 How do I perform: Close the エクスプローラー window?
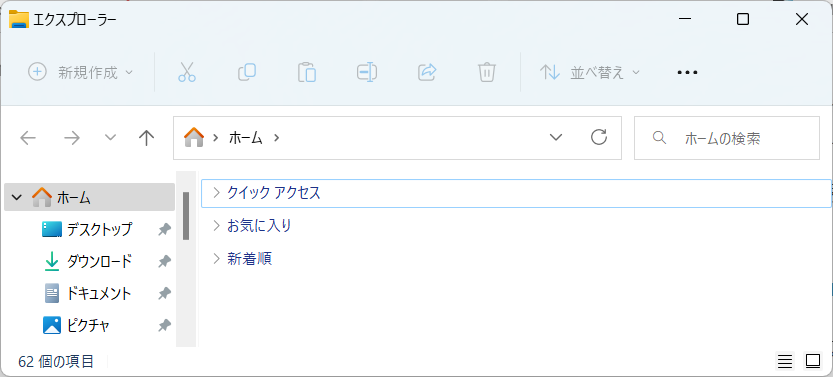802,20
